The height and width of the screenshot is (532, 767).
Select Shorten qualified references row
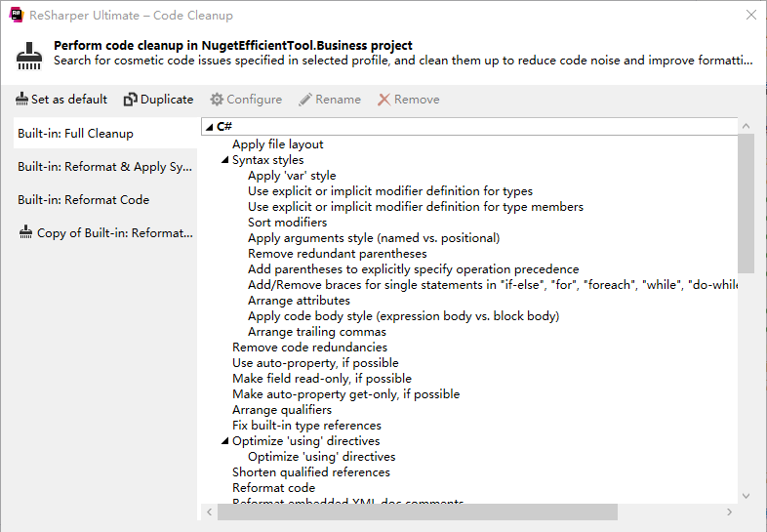311,473
